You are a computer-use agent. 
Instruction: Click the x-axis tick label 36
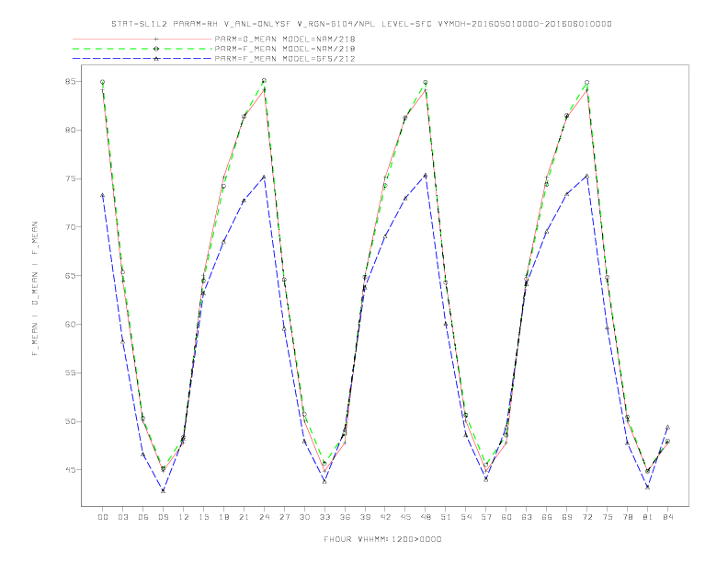345,517
